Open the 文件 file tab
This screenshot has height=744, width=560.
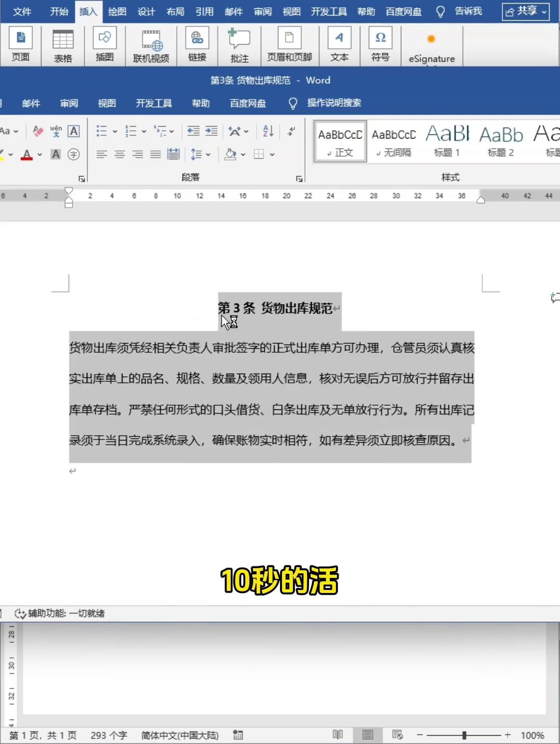22,11
